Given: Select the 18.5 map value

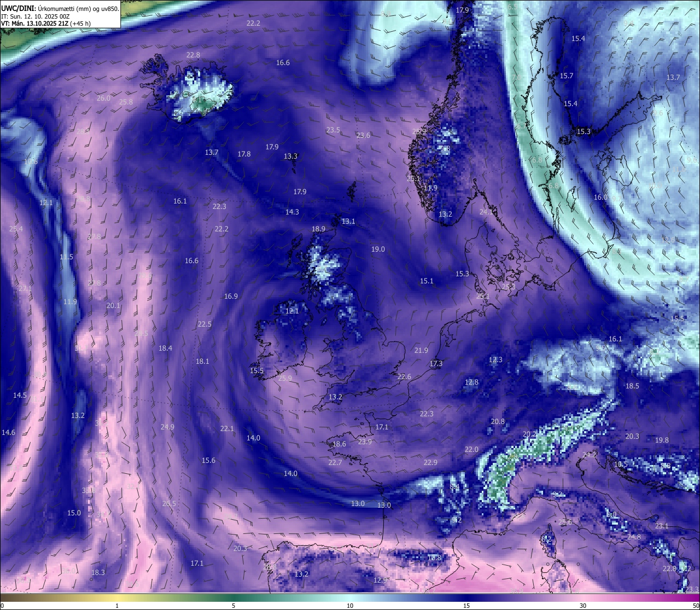Looking at the screenshot, I should click(x=632, y=386).
